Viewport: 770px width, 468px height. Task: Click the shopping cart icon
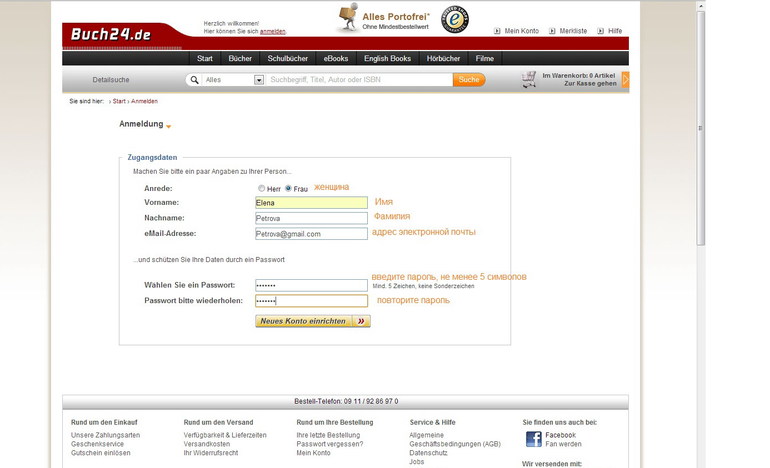(529, 80)
